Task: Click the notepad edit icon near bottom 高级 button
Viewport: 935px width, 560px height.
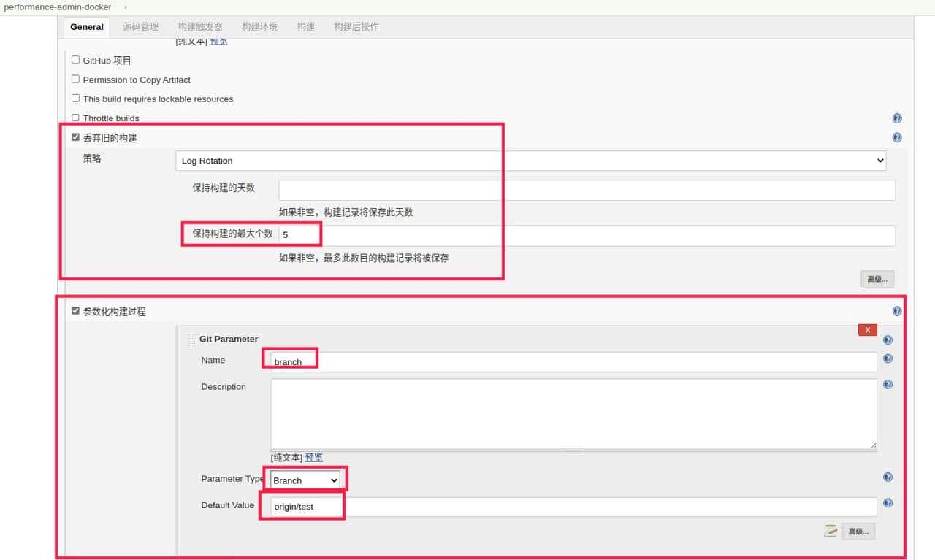Action: pyautogui.click(x=831, y=532)
